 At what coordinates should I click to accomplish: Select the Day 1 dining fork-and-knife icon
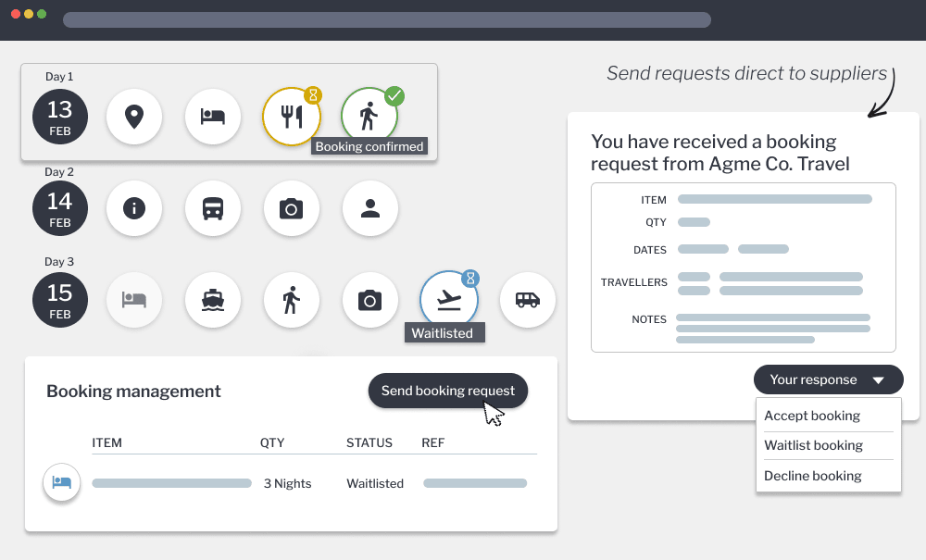(x=292, y=118)
